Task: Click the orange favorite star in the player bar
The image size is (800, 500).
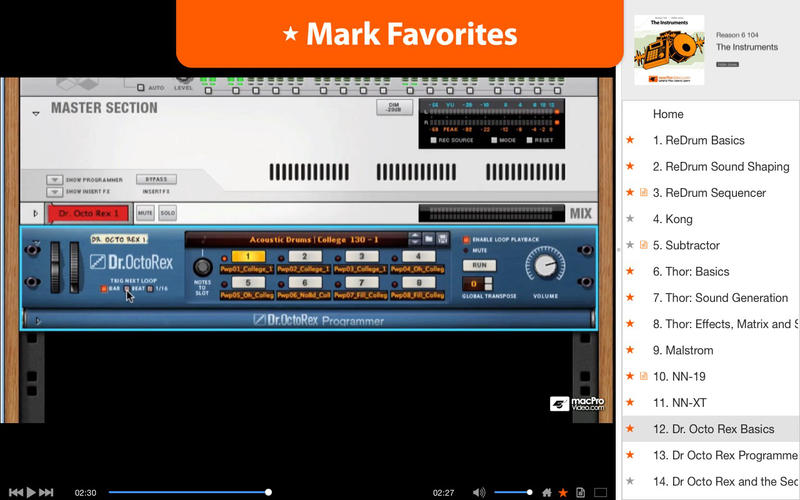Action: pyautogui.click(x=563, y=492)
